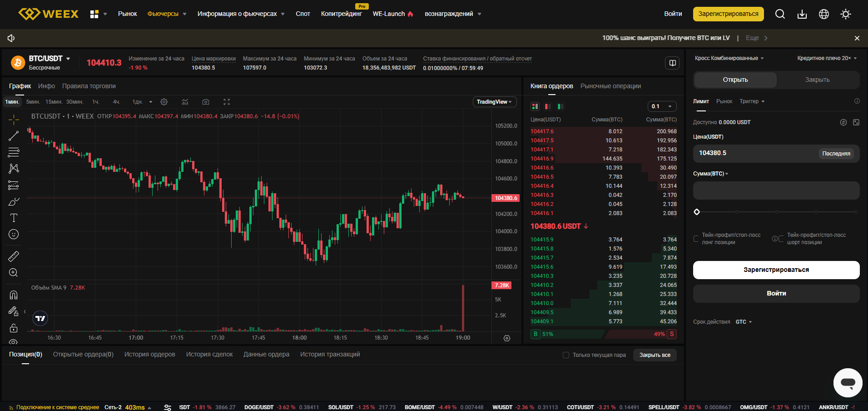This screenshot has width=868, height=411.
Task: Open the language globe icon
Action: (824, 14)
